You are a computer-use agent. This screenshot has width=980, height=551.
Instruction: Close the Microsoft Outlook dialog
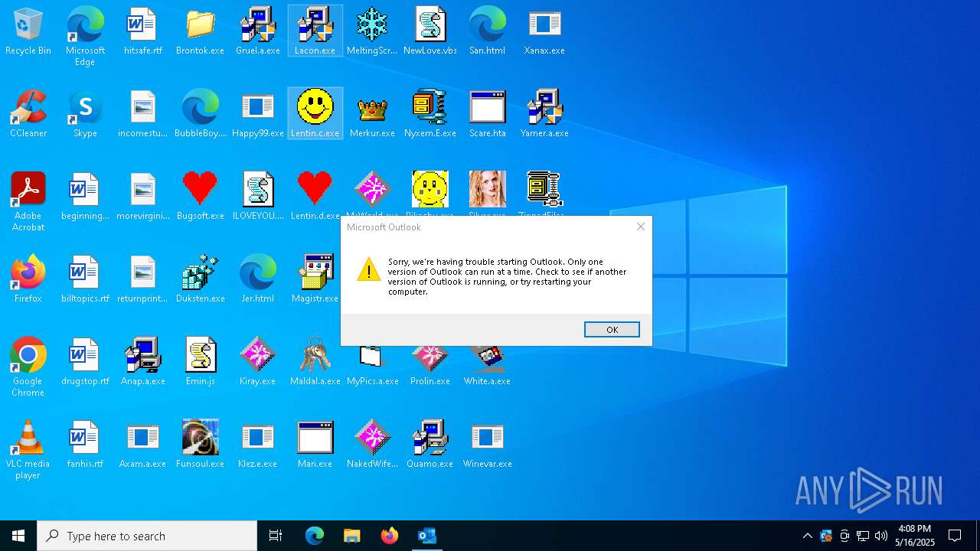click(x=641, y=227)
